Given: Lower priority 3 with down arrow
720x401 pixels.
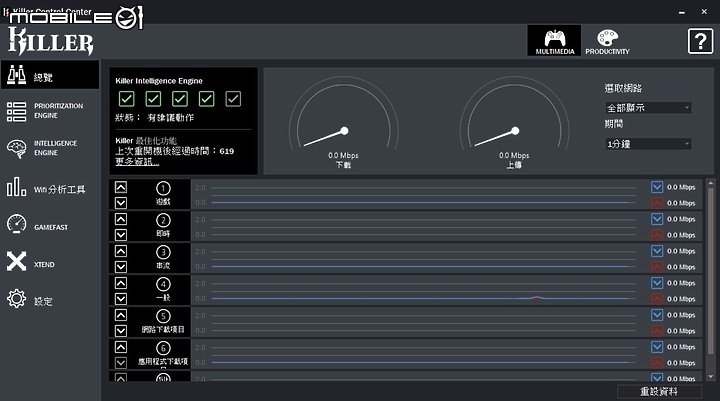Looking at the screenshot, I should point(121,266).
